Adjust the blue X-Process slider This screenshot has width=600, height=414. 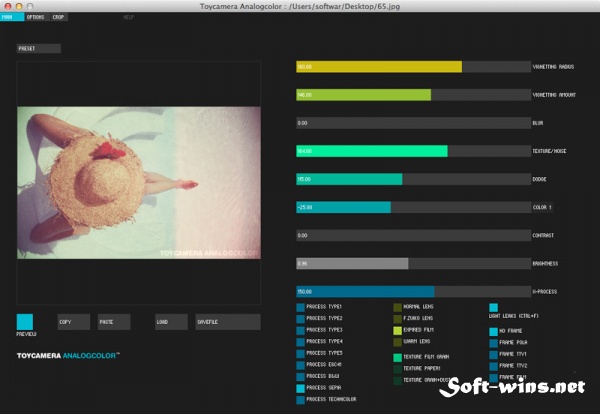(414, 292)
